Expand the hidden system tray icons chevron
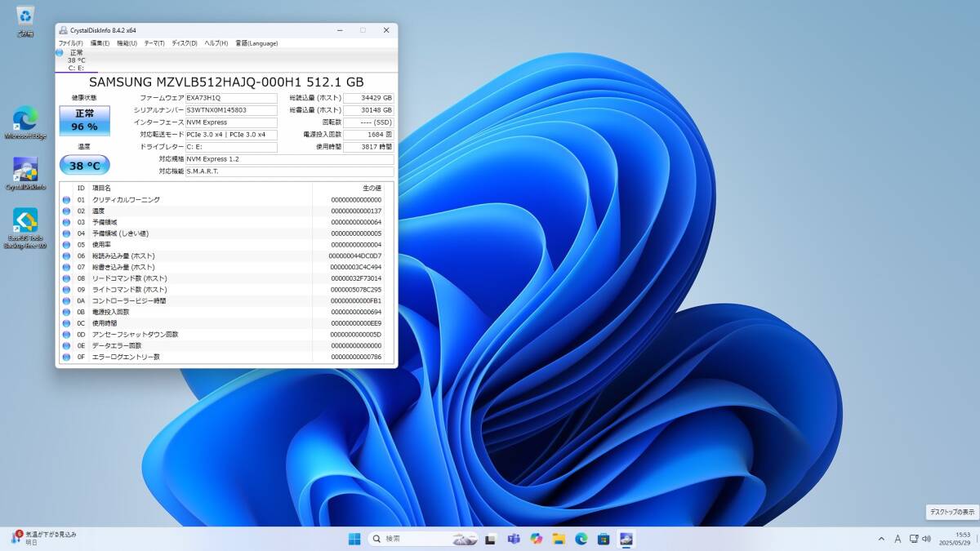This screenshot has width=980, height=551. (881, 539)
